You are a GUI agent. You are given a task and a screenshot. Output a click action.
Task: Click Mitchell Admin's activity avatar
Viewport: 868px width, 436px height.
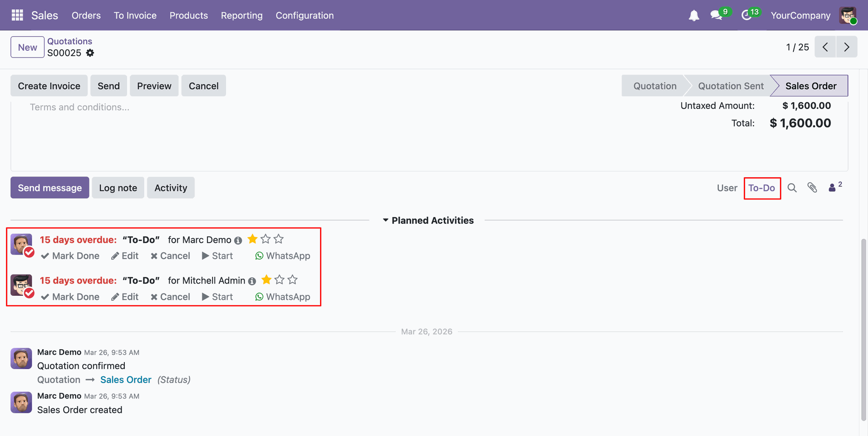click(21, 285)
